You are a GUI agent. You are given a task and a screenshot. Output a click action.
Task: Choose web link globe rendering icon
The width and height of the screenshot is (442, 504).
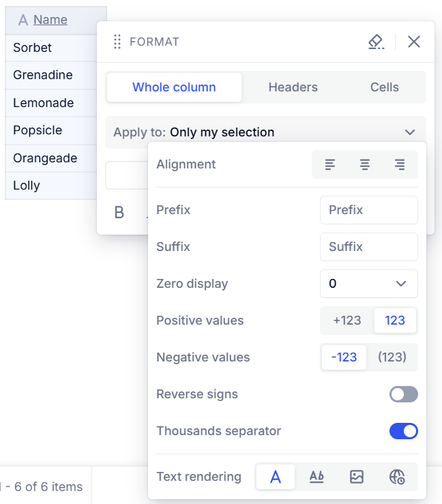pos(397,477)
